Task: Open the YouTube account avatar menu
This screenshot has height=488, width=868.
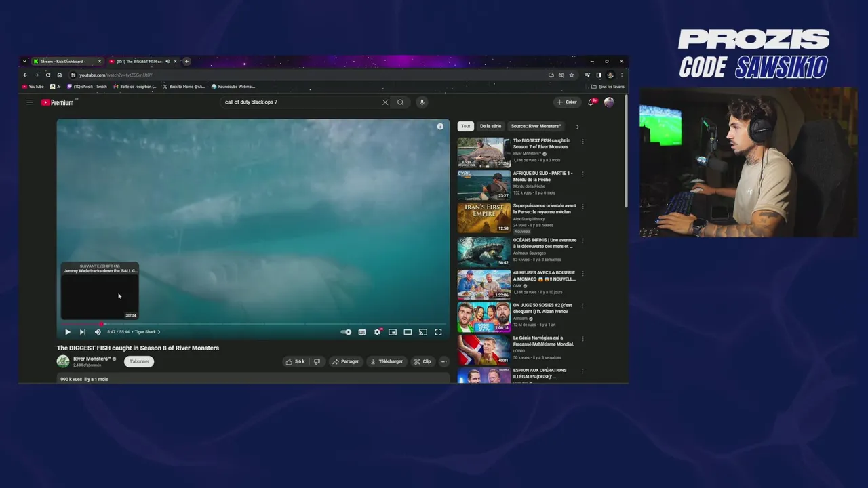Action: [609, 102]
